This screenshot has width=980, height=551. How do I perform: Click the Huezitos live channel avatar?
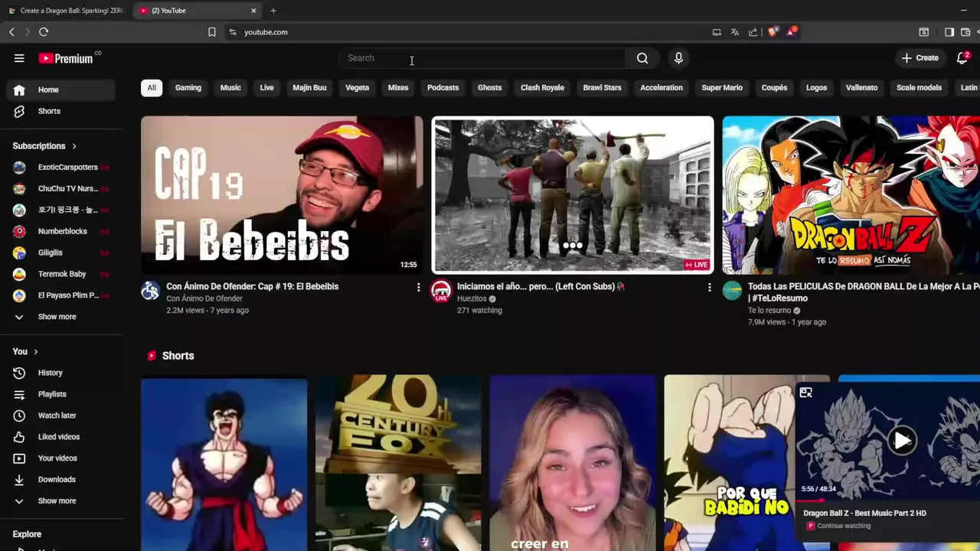coord(441,291)
